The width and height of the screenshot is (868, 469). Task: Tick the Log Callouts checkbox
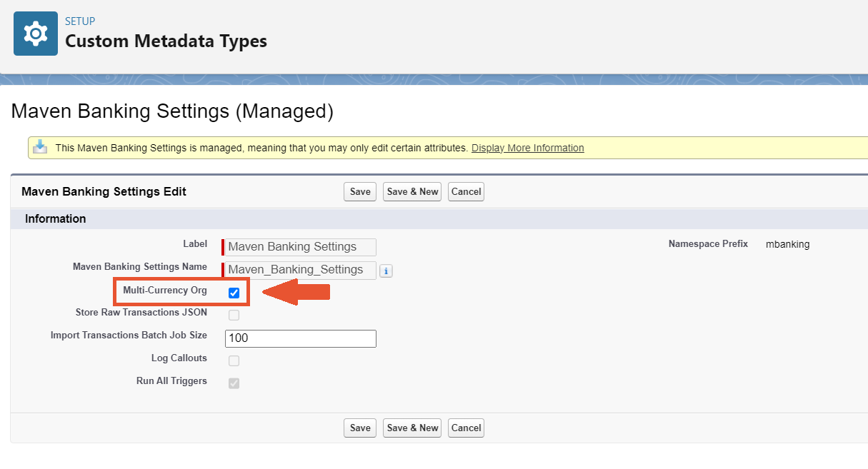[x=234, y=360]
